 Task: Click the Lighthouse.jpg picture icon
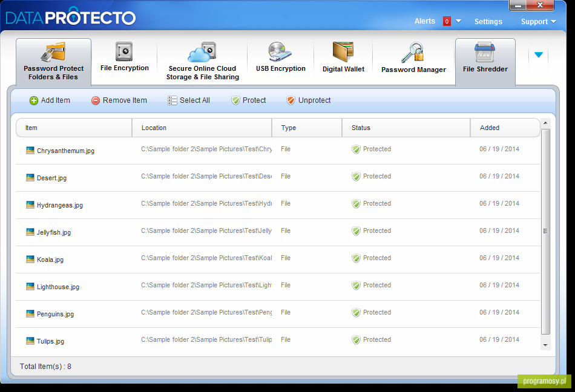pyautogui.click(x=30, y=287)
